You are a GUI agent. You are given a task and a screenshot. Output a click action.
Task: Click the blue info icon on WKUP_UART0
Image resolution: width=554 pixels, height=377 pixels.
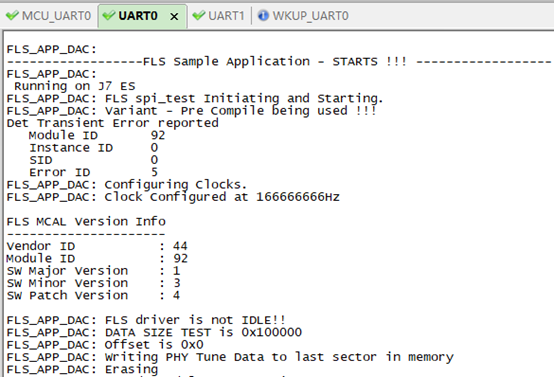pos(263,16)
